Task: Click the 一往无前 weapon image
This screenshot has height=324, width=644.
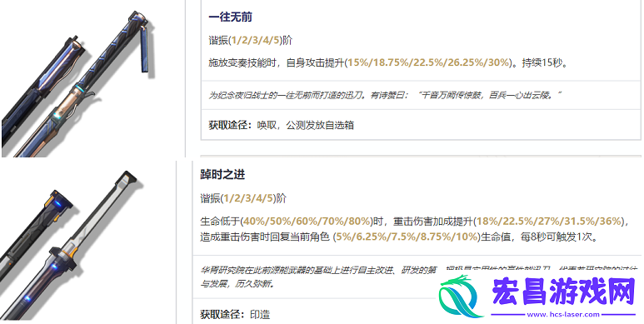Action: tap(79, 84)
